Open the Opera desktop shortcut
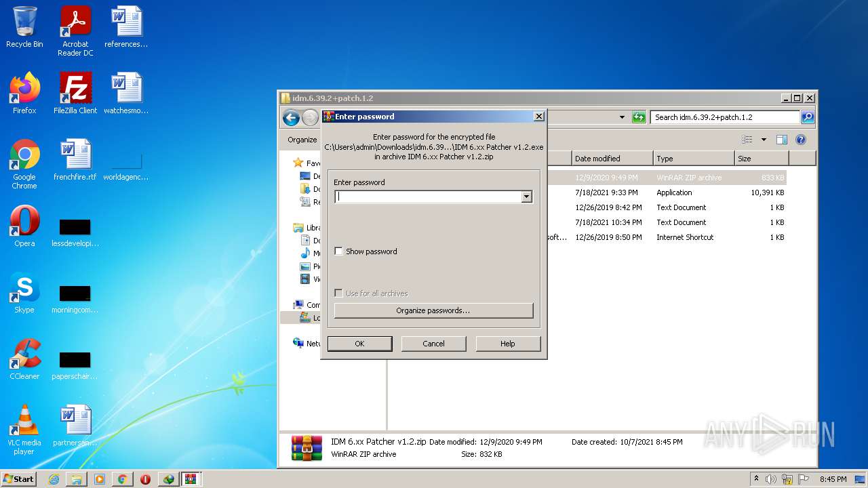 pyautogui.click(x=24, y=226)
